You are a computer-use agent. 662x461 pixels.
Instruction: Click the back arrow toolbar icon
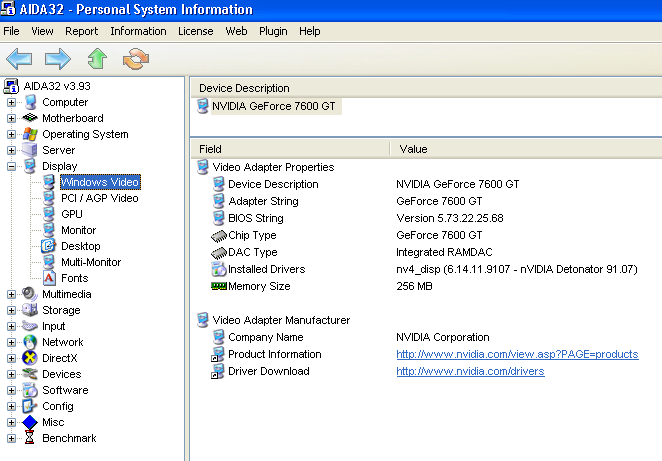tap(19, 59)
